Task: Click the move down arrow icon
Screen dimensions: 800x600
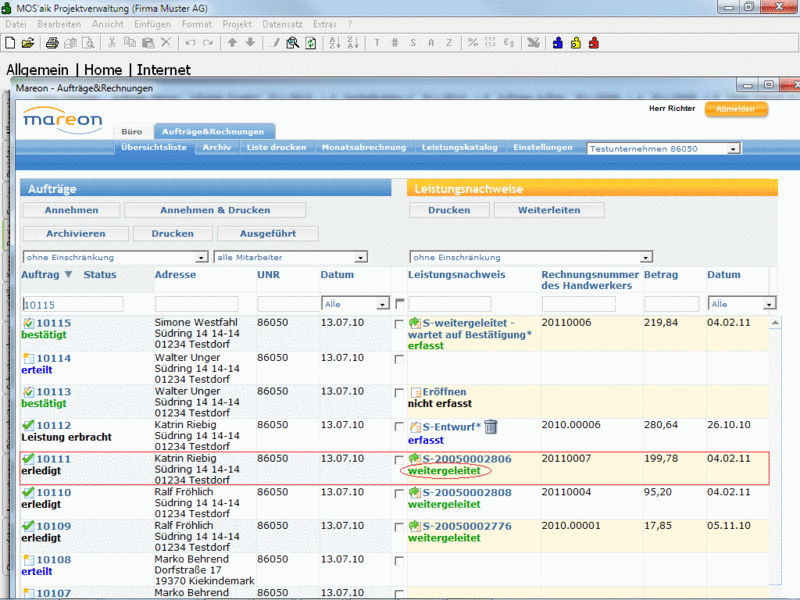Action: tap(250, 43)
